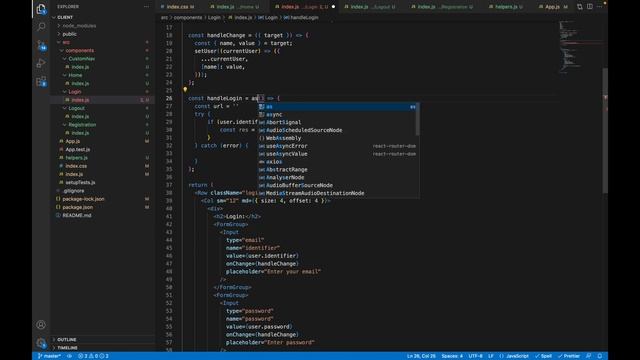Click the feedback icon in status bar
This screenshot has height=360, width=640.
tap(589, 356)
